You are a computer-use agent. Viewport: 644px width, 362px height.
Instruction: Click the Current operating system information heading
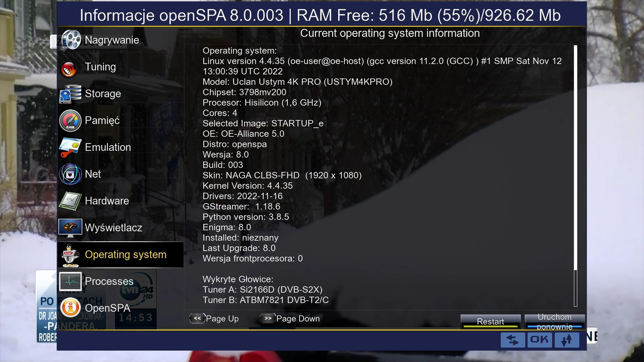(x=390, y=33)
